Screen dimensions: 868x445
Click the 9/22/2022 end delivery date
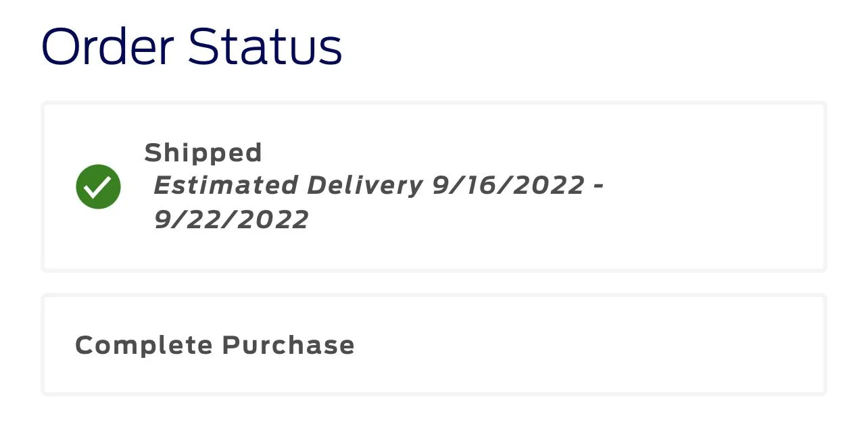(x=231, y=219)
